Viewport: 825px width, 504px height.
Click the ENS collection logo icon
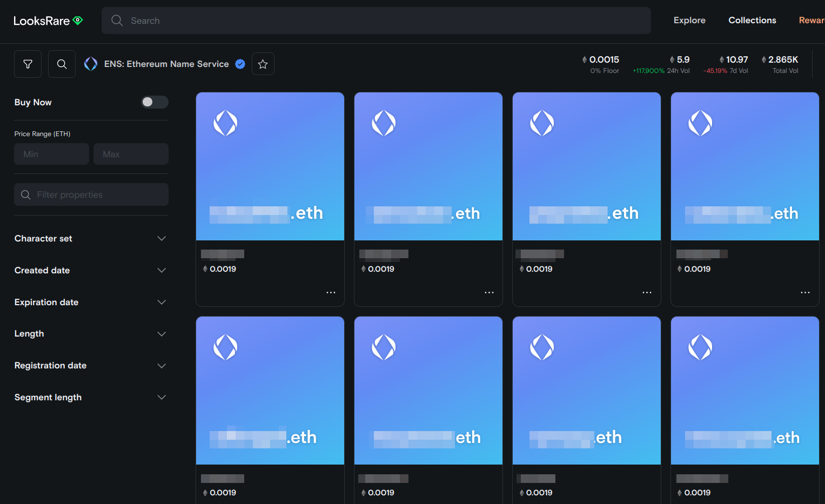click(x=91, y=64)
